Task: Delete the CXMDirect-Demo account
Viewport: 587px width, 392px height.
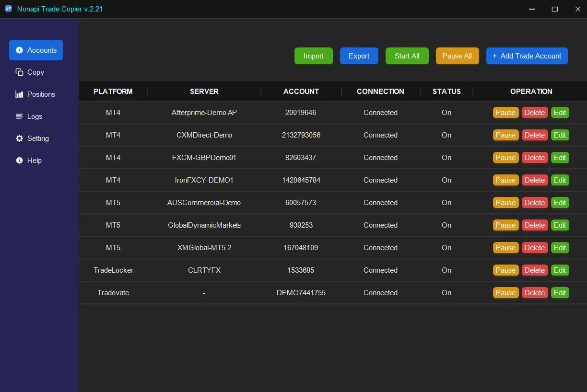Action: tap(535, 135)
